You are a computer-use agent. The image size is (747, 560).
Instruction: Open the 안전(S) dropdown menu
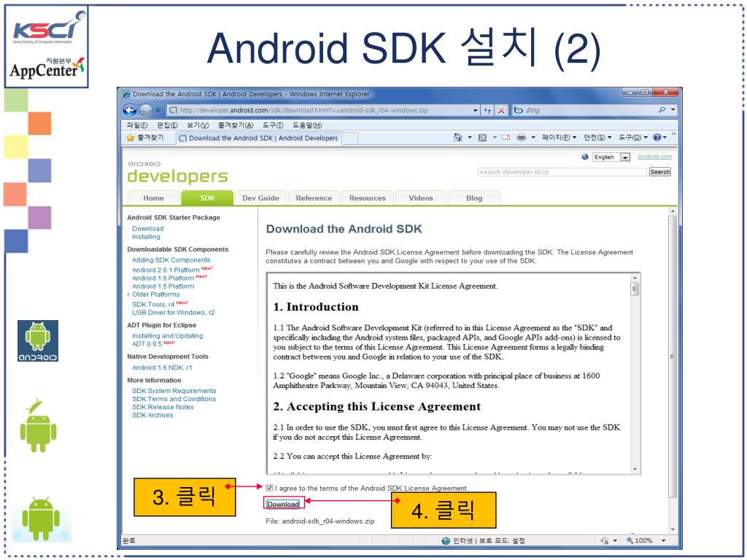597,138
